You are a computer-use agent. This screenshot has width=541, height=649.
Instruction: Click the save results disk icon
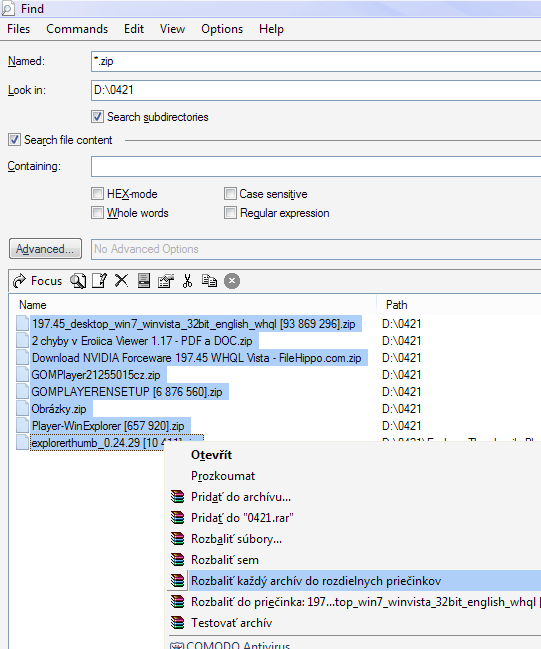tap(144, 281)
